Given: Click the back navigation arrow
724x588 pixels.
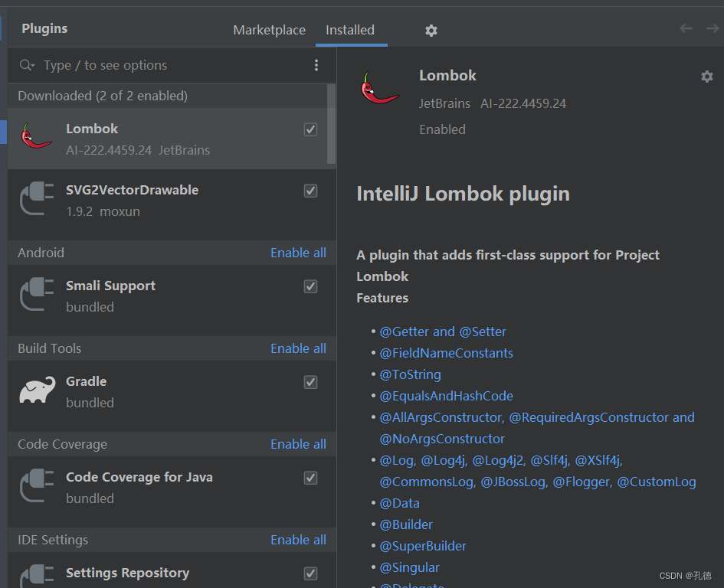Looking at the screenshot, I should (x=686, y=28).
